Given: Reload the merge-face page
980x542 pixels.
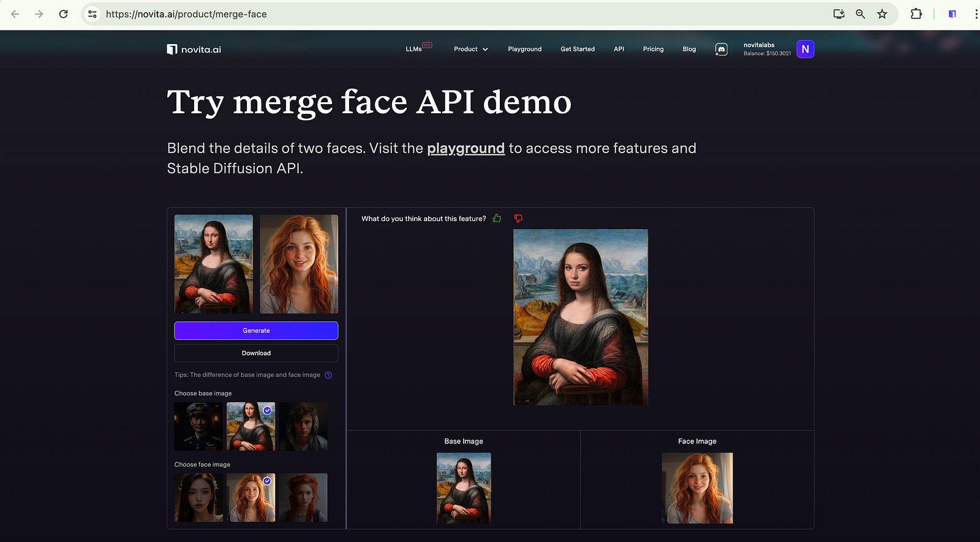Looking at the screenshot, I should (63, 14).
